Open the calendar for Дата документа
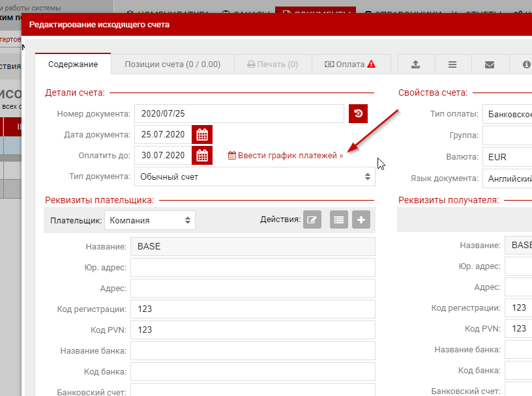 [x=202, y=135]
